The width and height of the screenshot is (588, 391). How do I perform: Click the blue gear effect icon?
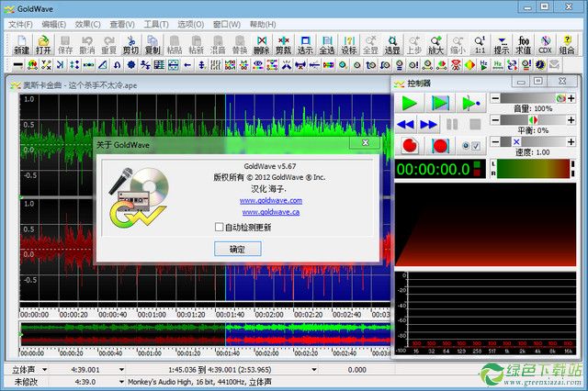tap(130, 65)
